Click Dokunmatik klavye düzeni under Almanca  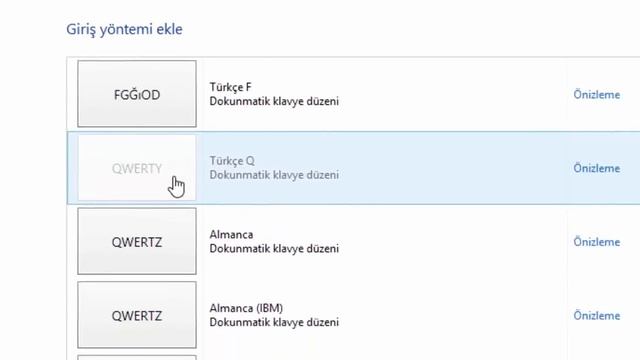tap(274, 249)
